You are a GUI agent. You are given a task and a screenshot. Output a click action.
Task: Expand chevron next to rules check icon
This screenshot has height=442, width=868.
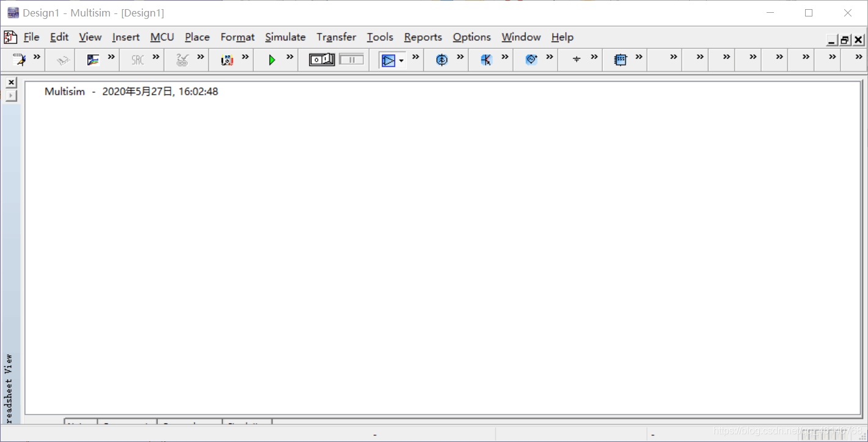pyautogui.click(x=200, y=57)
